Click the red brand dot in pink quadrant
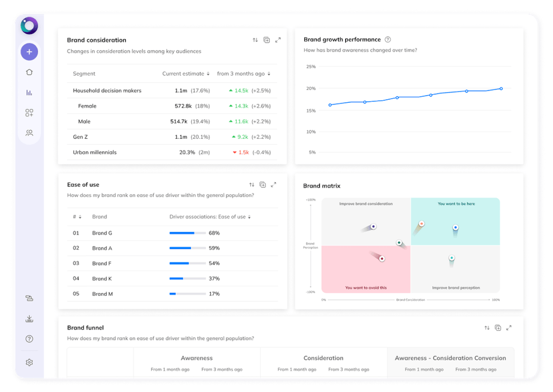The width and height of the screenshot is (553, 392). (x=382, y=259)
